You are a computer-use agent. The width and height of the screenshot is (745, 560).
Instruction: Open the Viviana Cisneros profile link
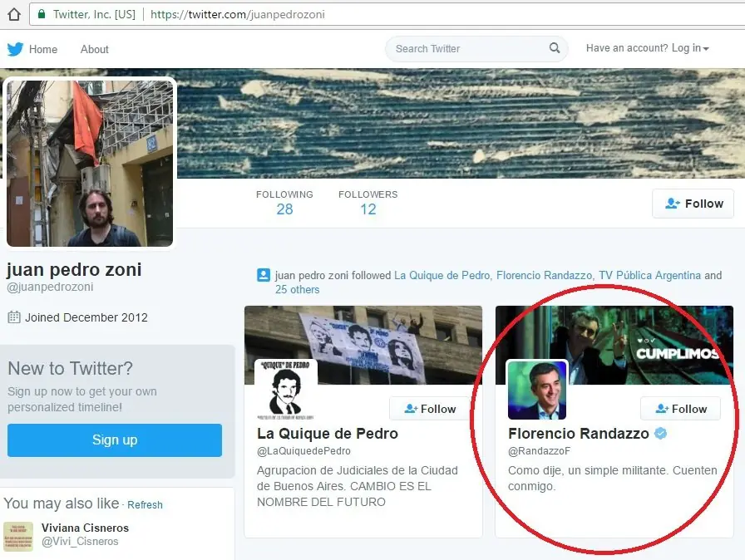tap(85, 528)
